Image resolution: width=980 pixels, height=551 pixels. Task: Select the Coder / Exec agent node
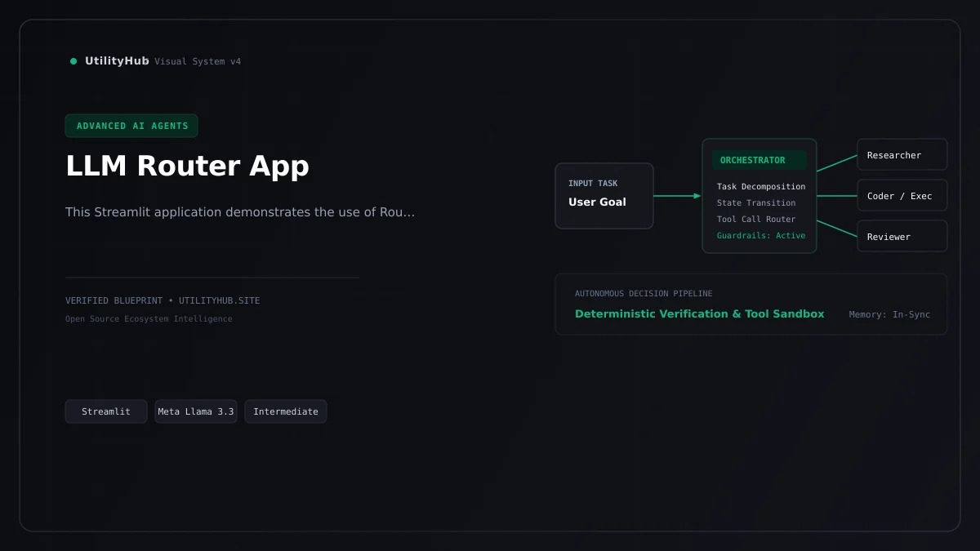coord(902,195)
